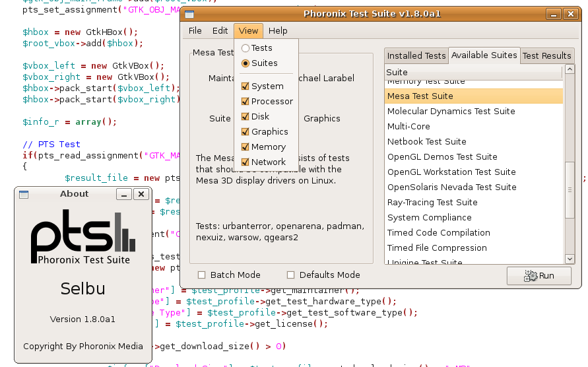This screenshot has height=367, width=588.
Task: Select Molecular Dynamics Test Suite
Action: pos(474,111)
